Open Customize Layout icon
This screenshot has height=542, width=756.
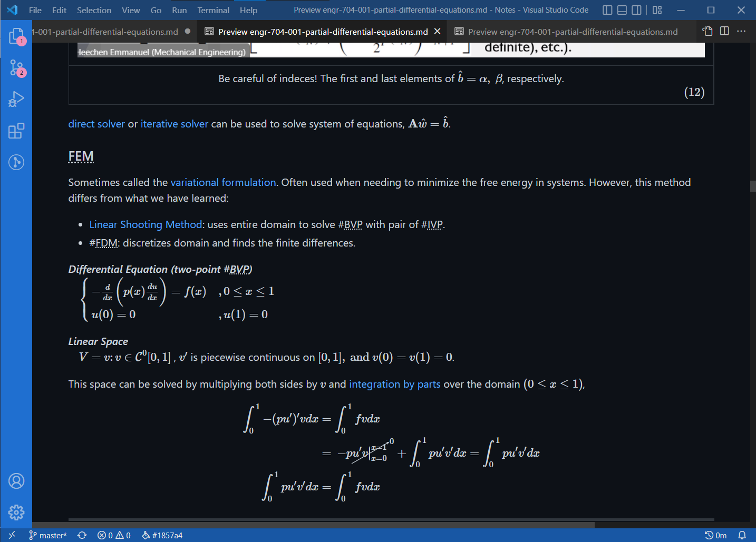click(657, 10)
